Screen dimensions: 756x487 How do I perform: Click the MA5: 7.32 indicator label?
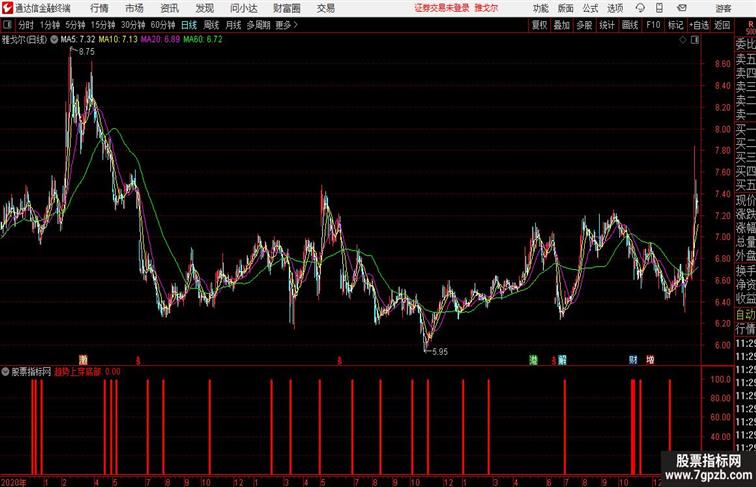pos(78,40)
